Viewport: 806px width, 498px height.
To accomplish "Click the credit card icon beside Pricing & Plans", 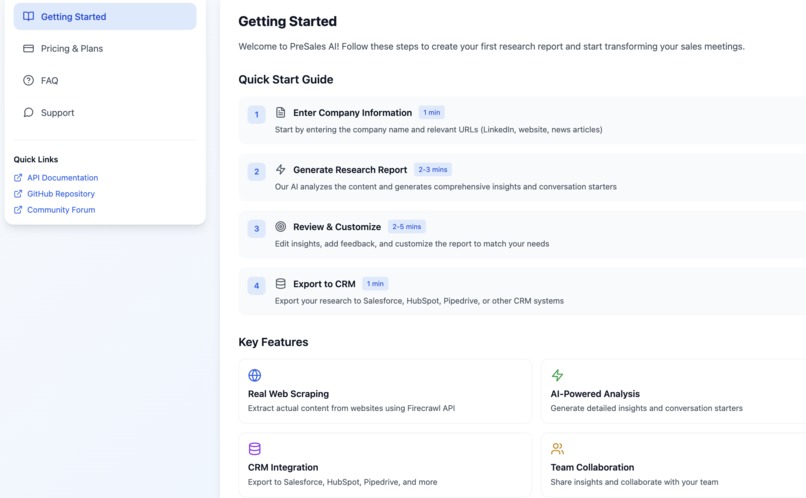I will pos(28,48).
